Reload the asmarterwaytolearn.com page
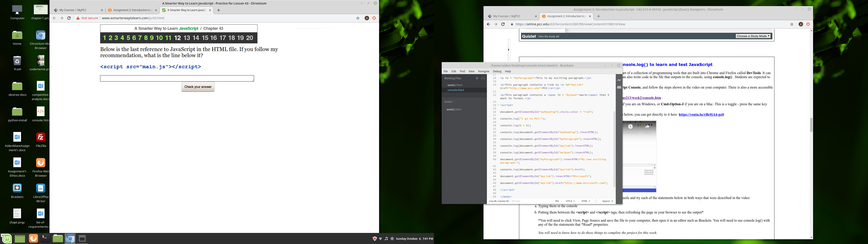The image size is (868, 244). 69,18
